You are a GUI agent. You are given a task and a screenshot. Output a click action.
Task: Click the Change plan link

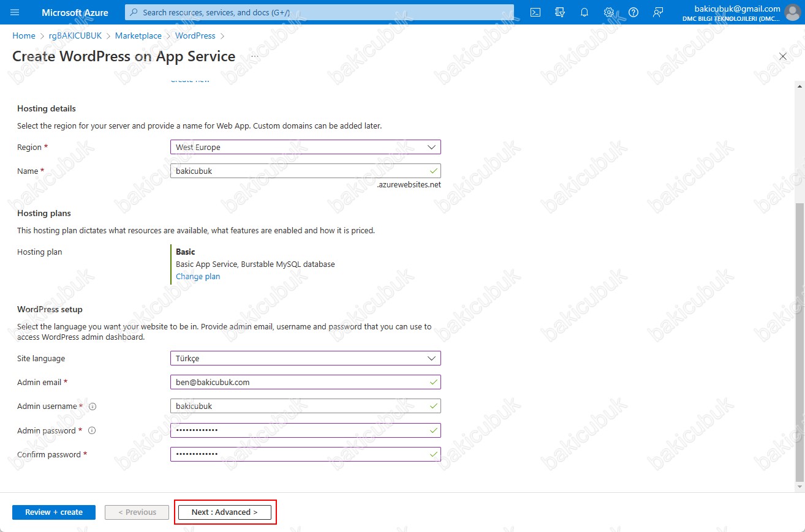198,277
